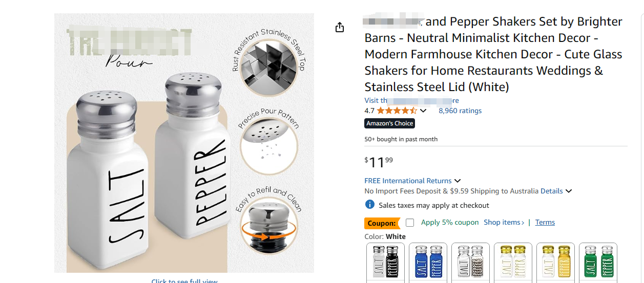Viewport: 644px width, 283px height.
Task: Tick the Apply 5% coupon checkbox
Action: pos(410,223)
